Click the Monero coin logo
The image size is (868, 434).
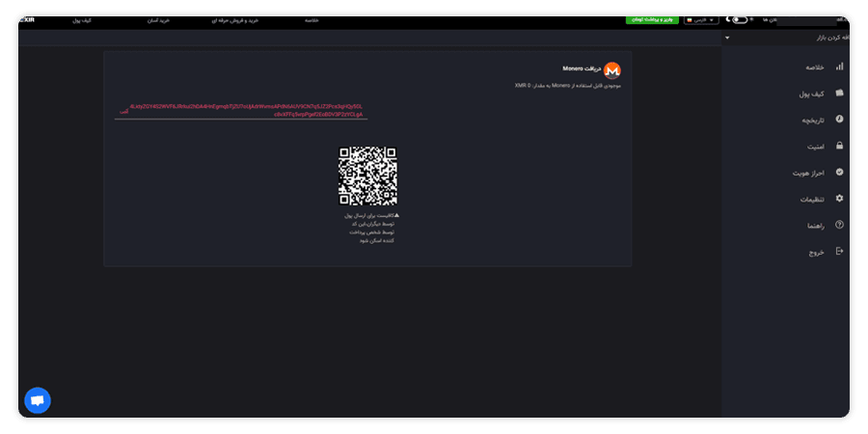tap(611, 70)
